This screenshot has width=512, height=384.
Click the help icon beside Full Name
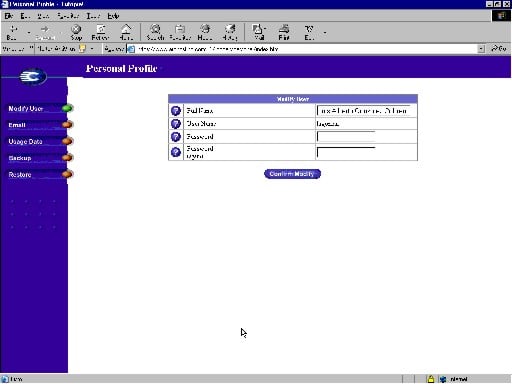[x=176, y=111]
